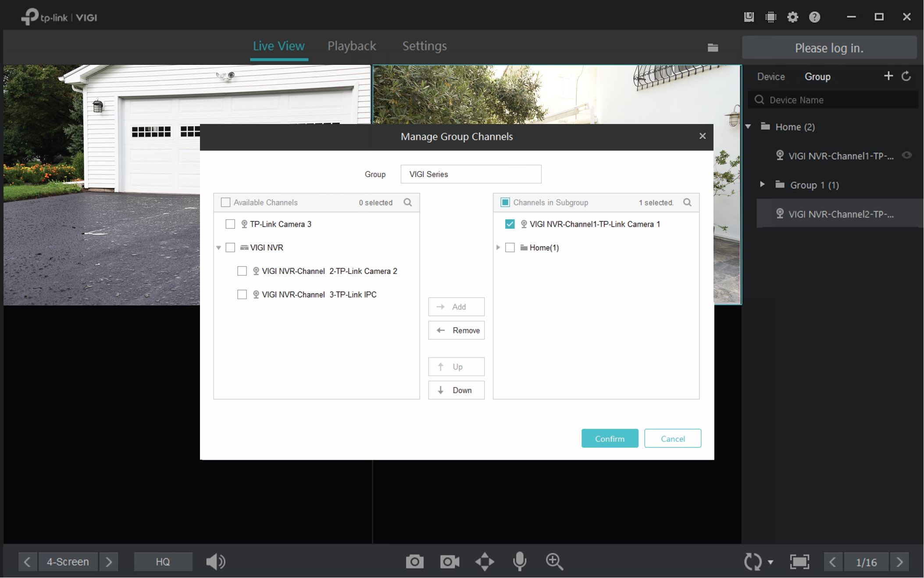Click the Group name input field
The image size is (924, 578).
click(471, 174)
